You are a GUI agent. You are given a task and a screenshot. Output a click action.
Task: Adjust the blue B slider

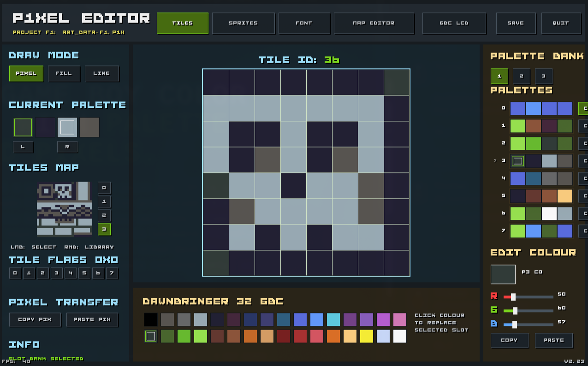click(x=529, y=325)
